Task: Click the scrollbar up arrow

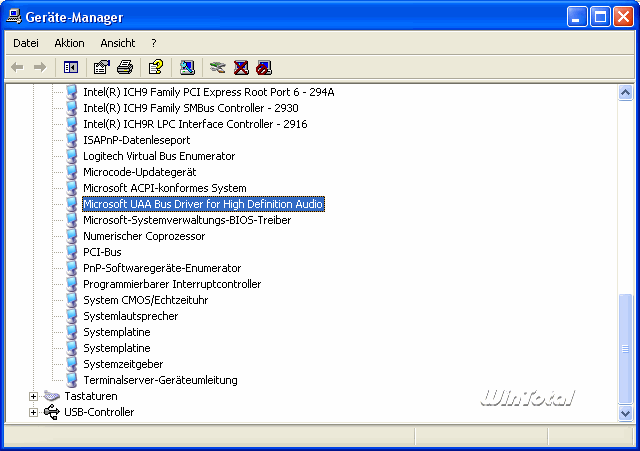Action: coord(625,93)
